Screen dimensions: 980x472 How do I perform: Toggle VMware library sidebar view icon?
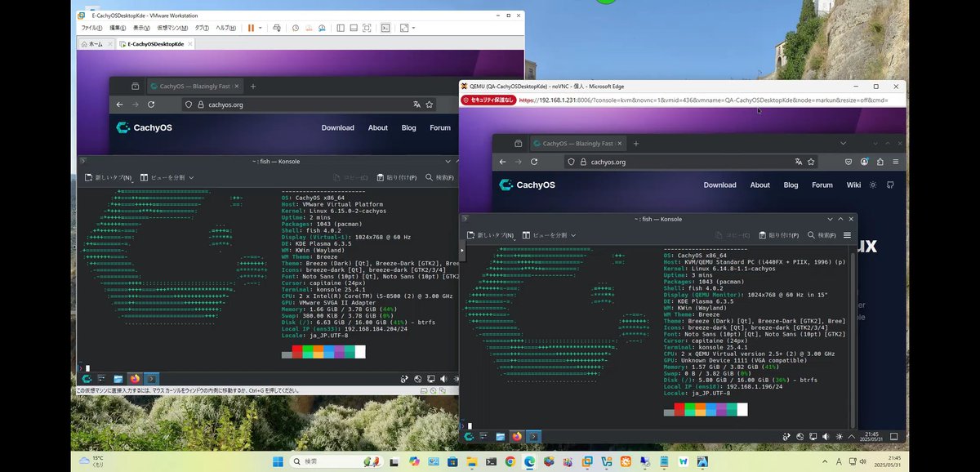339,28
